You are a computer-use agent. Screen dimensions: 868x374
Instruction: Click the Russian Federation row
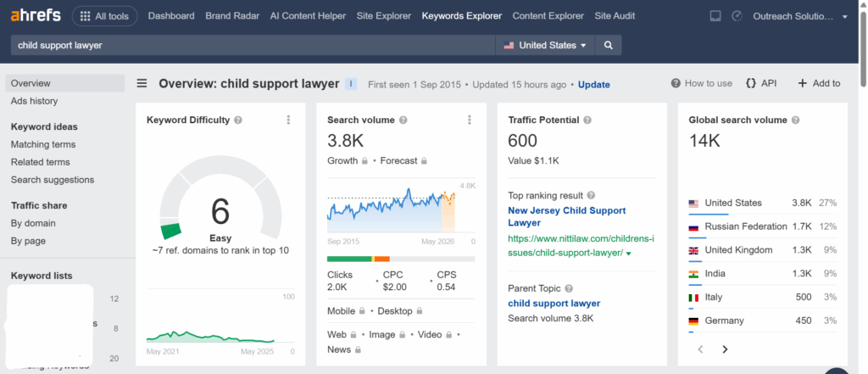click(x=763, y=226)
